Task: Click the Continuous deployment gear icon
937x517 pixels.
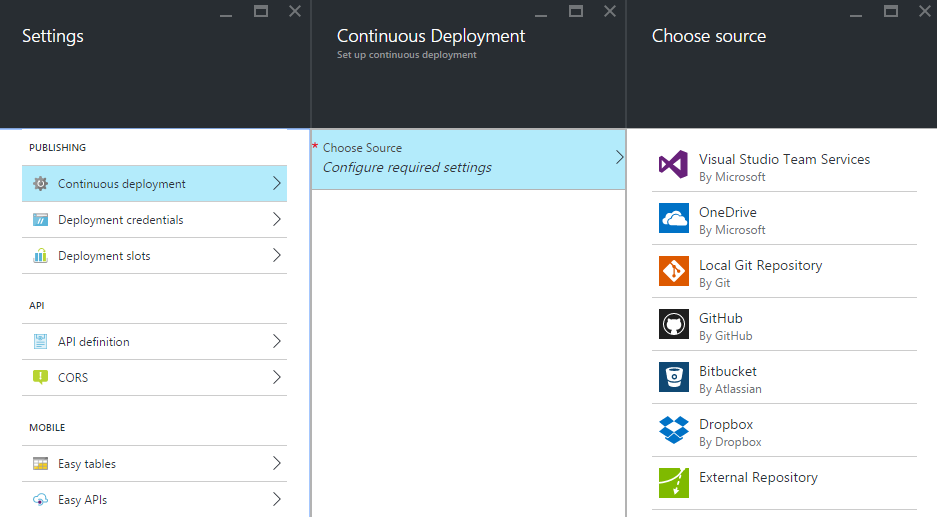Action: tap(40, 184)
